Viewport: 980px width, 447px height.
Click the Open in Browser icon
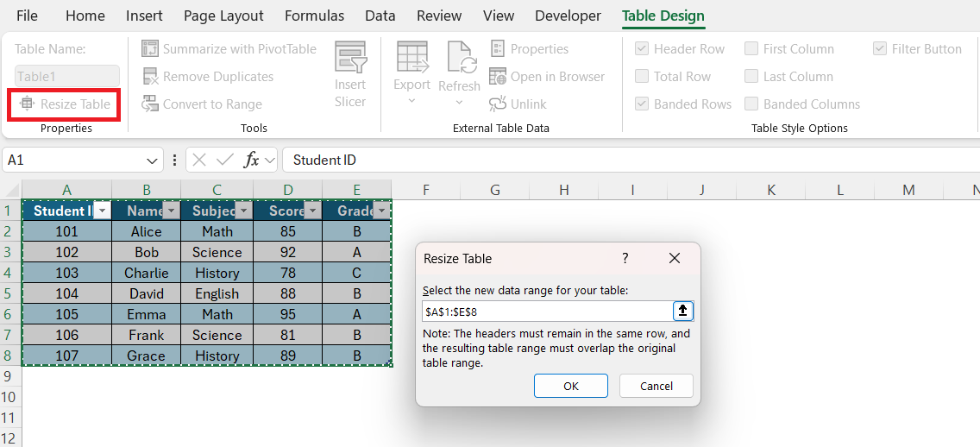tap(498, 76)
